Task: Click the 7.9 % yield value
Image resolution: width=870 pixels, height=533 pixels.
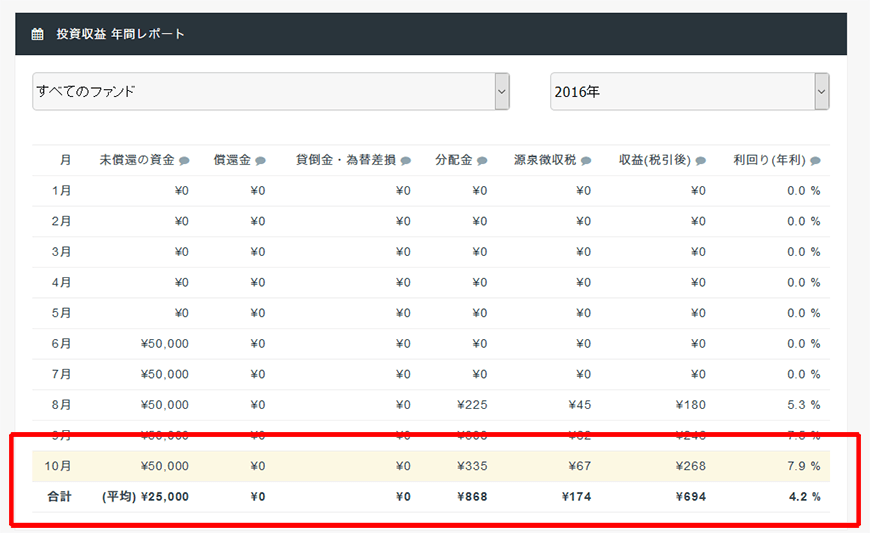Action: pyautogui.click(x=804, y=466)
